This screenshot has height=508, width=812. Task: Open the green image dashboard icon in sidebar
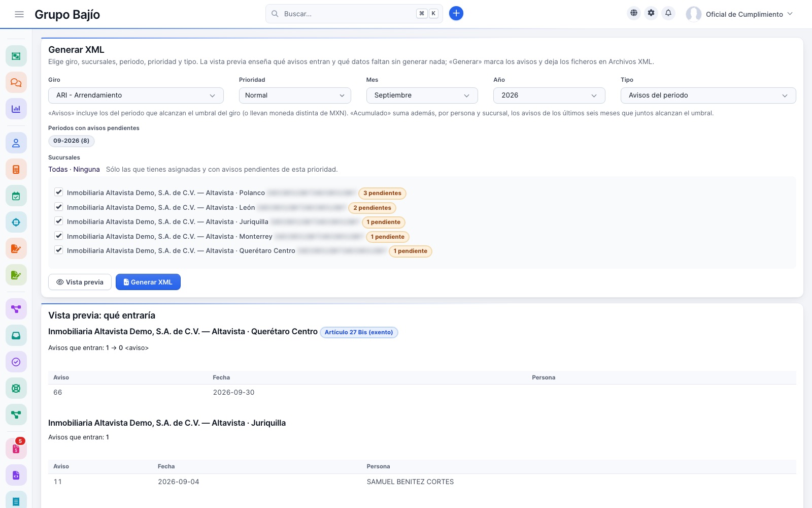coord(16,56)
